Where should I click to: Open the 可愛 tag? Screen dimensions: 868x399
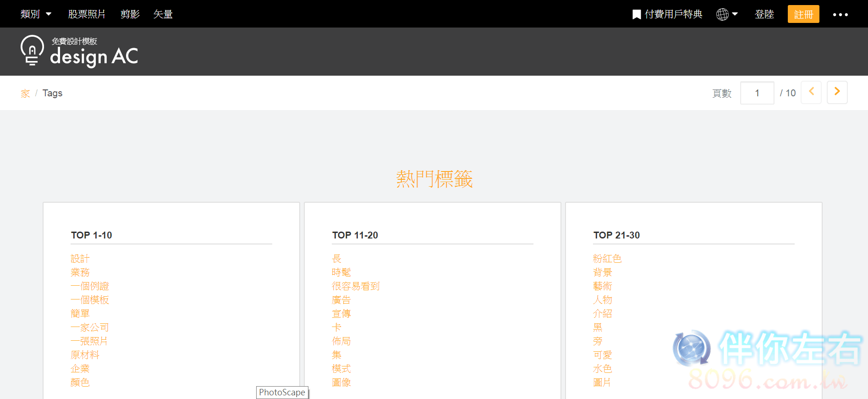[603, 355]
